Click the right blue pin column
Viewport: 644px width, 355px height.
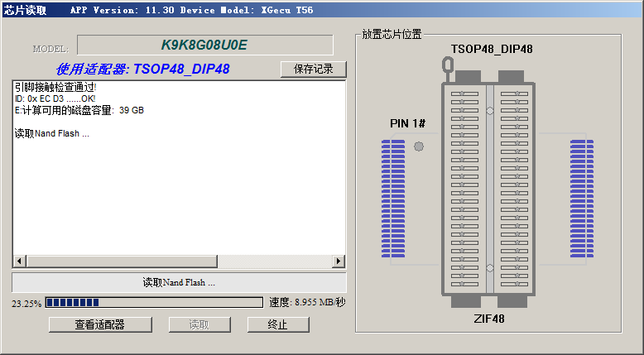[582, 199]
